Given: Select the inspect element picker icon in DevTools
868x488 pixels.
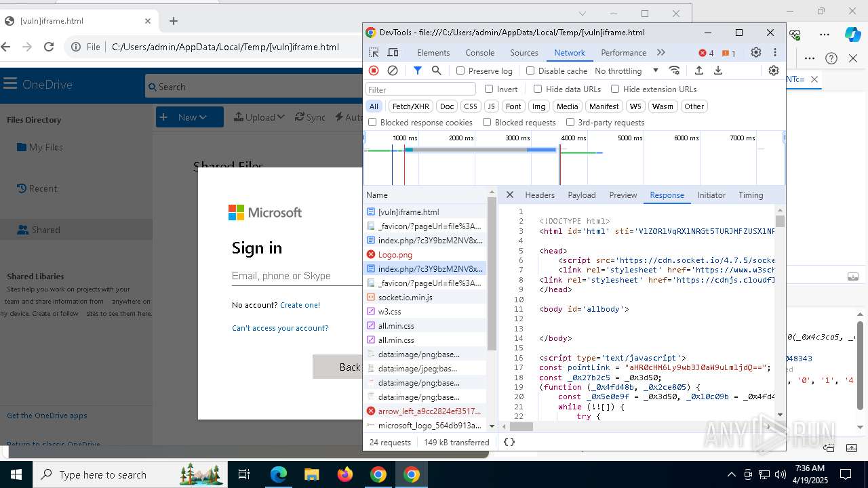Looking at the screenshot, I should coord(374,52).
